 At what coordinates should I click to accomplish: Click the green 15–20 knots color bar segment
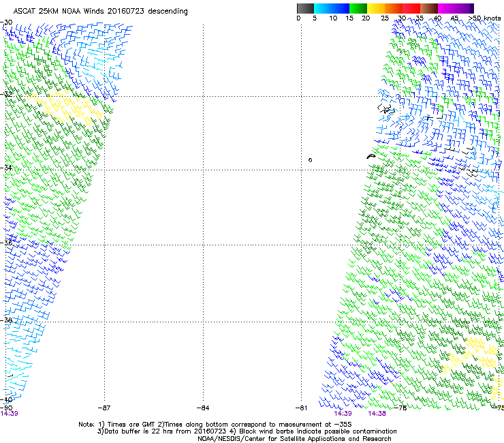[358, 8]
